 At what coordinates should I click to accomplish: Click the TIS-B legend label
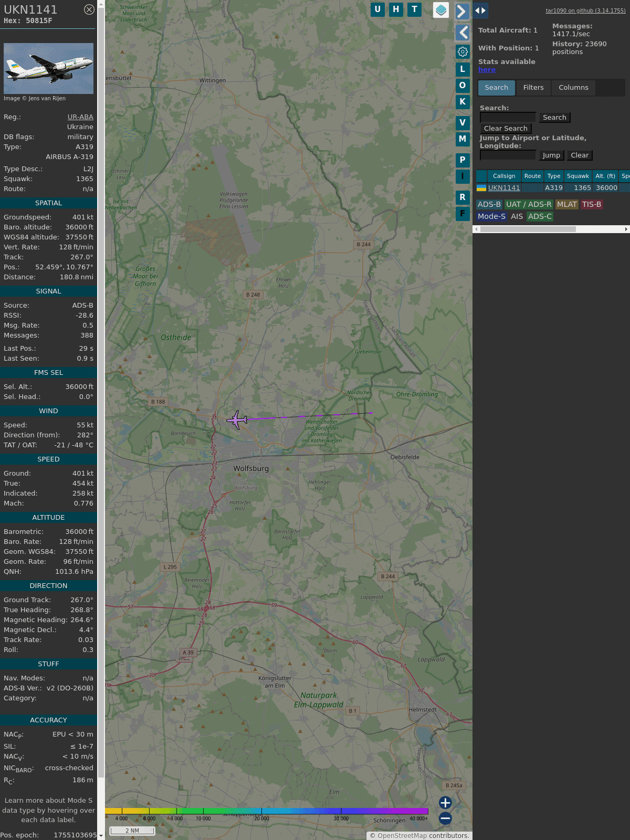coord(592,205)
